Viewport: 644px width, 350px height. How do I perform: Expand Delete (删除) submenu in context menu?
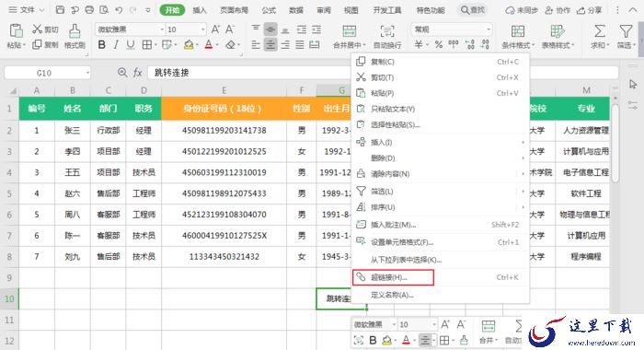point(440,157)
